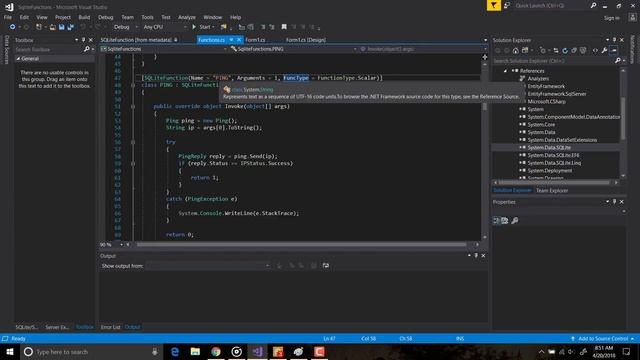The height and width of the screenshot is (360, 640).
Task: Open Microsoft Edge from taskbar
Action: click(x=175, y=352)
